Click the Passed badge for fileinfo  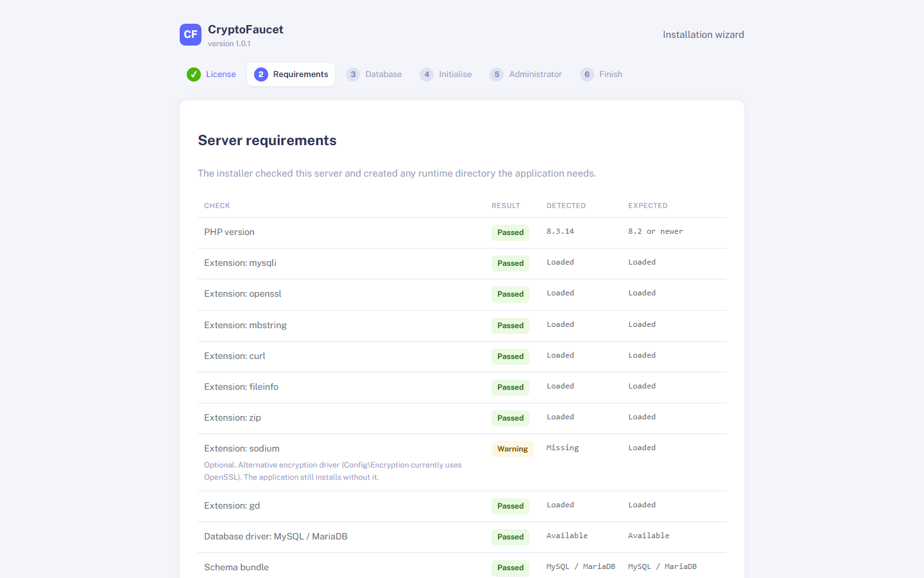tap(510, 387)
